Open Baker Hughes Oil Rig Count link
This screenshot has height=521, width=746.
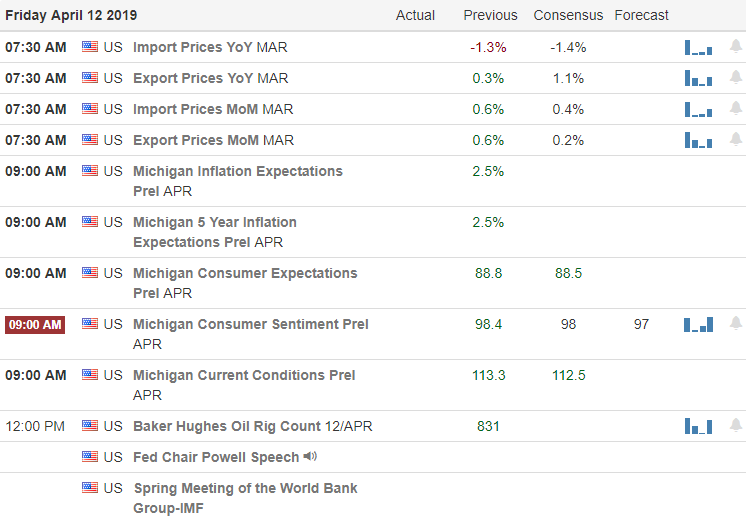click(253, 426)
